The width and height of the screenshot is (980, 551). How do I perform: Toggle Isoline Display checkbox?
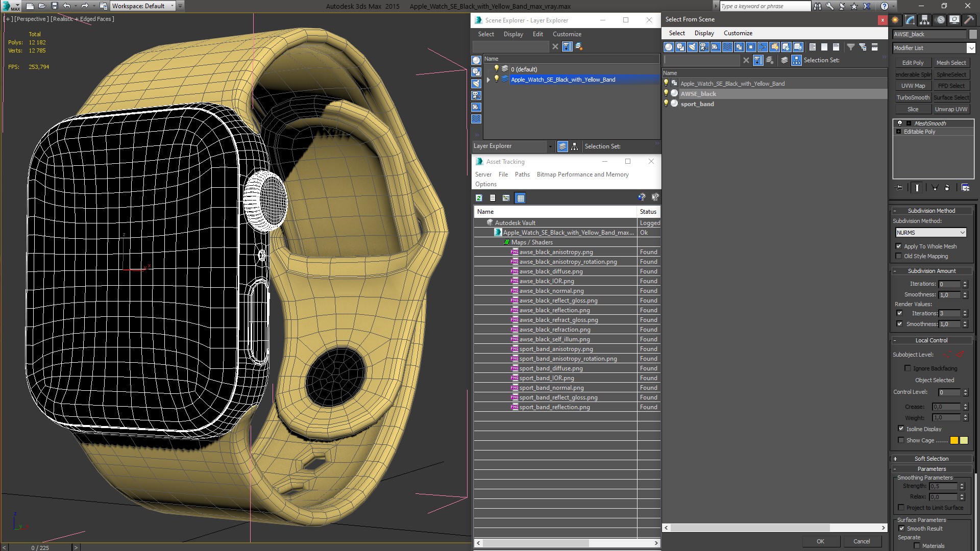[901, 429]
